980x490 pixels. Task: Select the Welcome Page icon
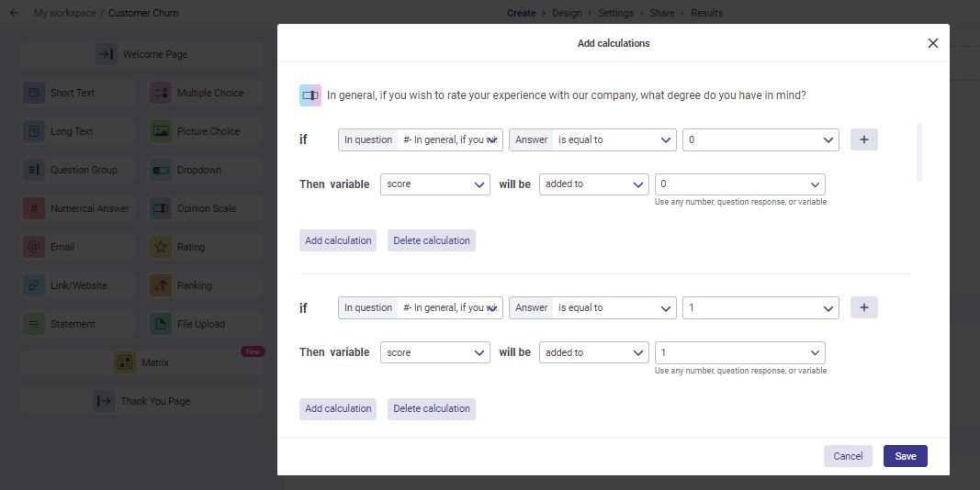(x=107, y=54)
